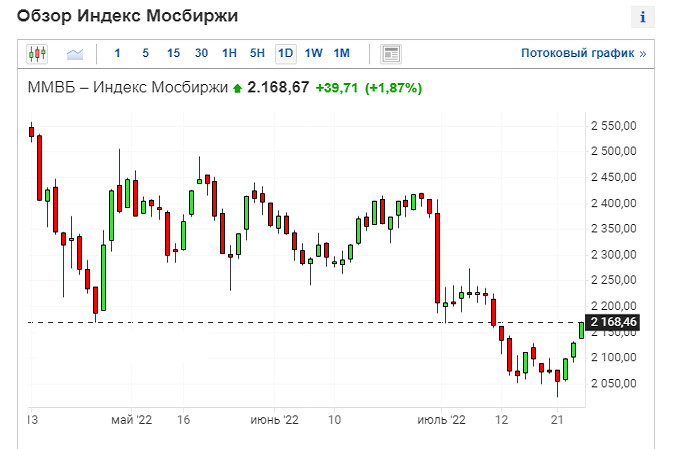Select the 30 minute interval
This screenshot has height=449, width=675.
coord(201,53)
